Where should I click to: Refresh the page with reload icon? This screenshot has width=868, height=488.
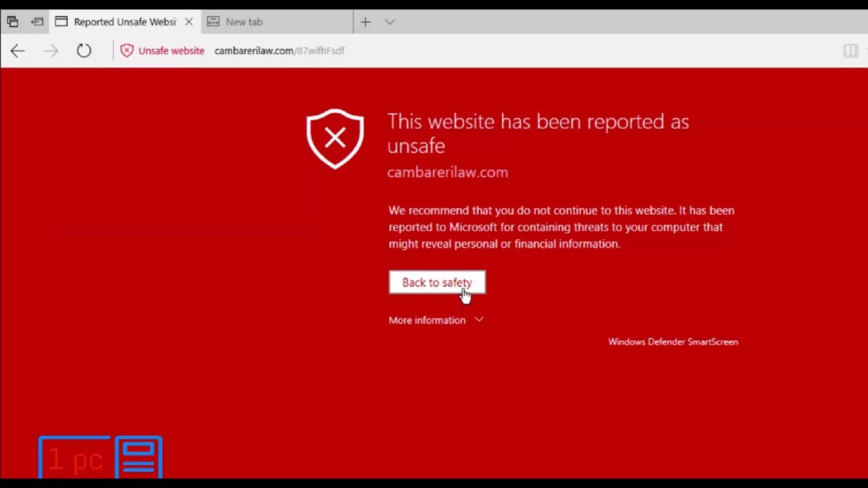pos(84,51)
